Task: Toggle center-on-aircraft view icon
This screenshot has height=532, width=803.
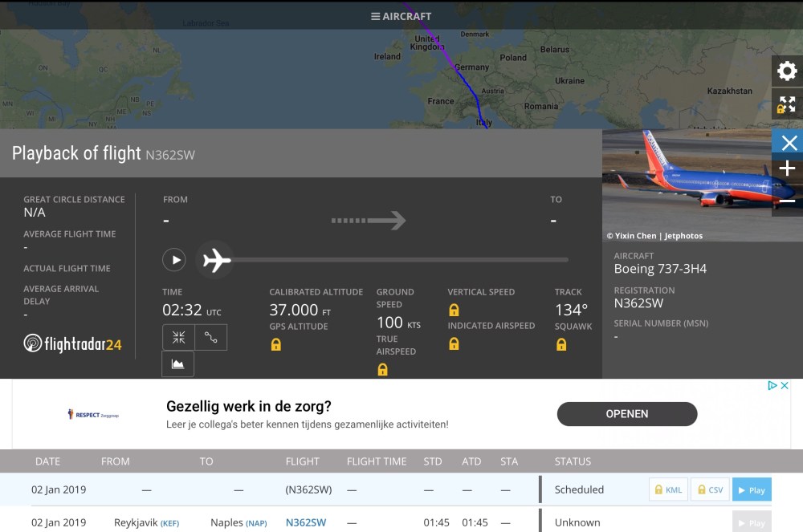Action: tap(178, 338)
